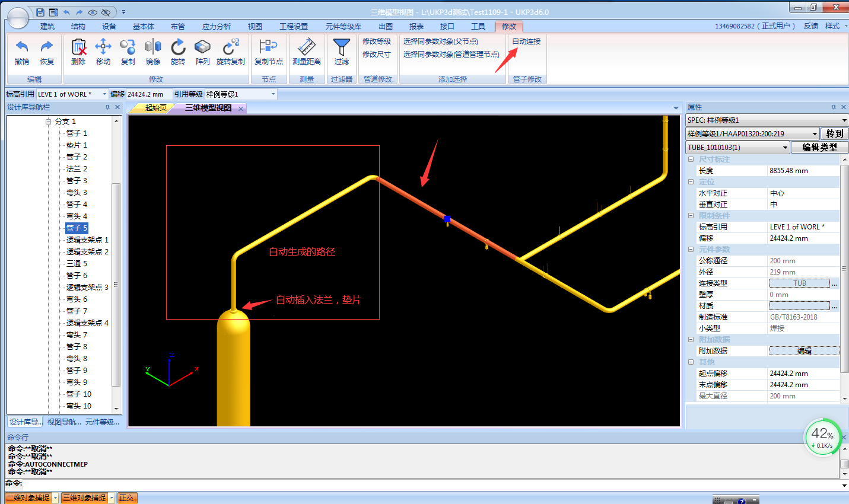Pin the 属性 properties panel
The image size is (849, 504).
click(x=834, y=107)
